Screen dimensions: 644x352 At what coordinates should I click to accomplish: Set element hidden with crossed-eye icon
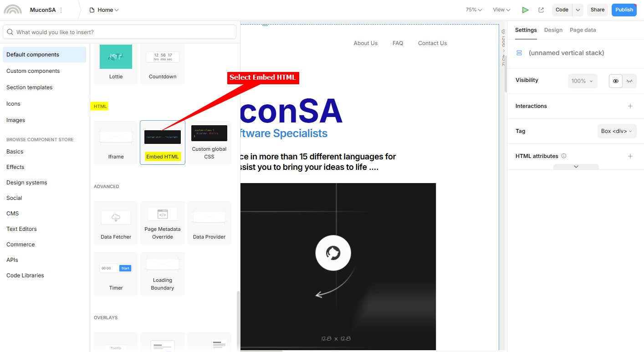point(629,81)
